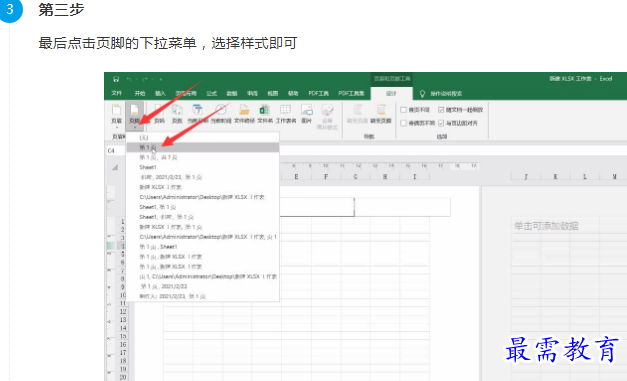Open the 页眉 (header) dropdown button
Viewport: 627px width, 381px height.
click(116, 116)
